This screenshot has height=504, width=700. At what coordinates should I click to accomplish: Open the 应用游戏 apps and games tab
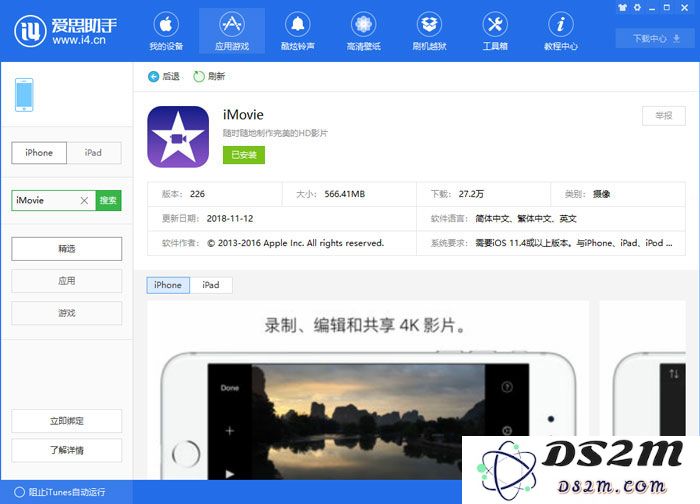pyautogui.click(x=232, y=31)
